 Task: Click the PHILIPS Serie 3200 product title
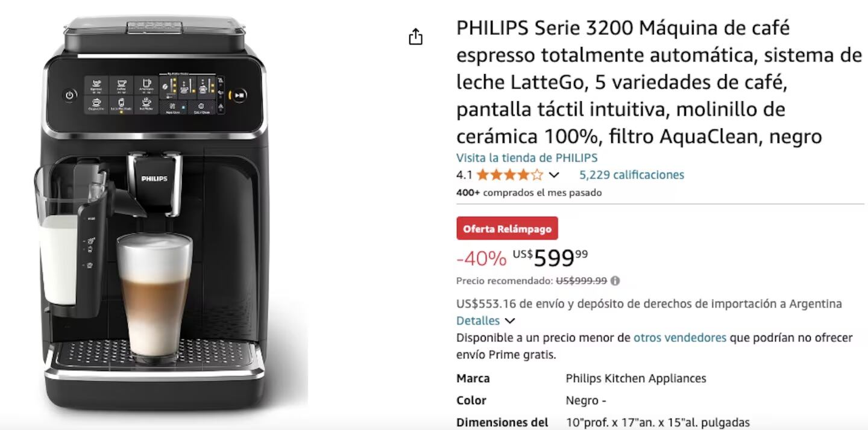click(x=659, y=82)
